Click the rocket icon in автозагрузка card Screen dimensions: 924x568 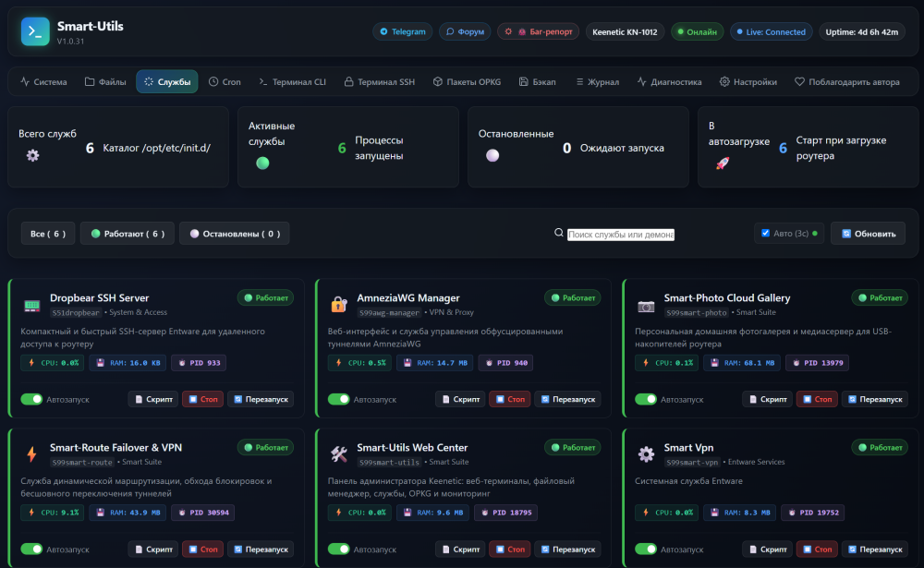pyautogui.click(x=723, y=163)
